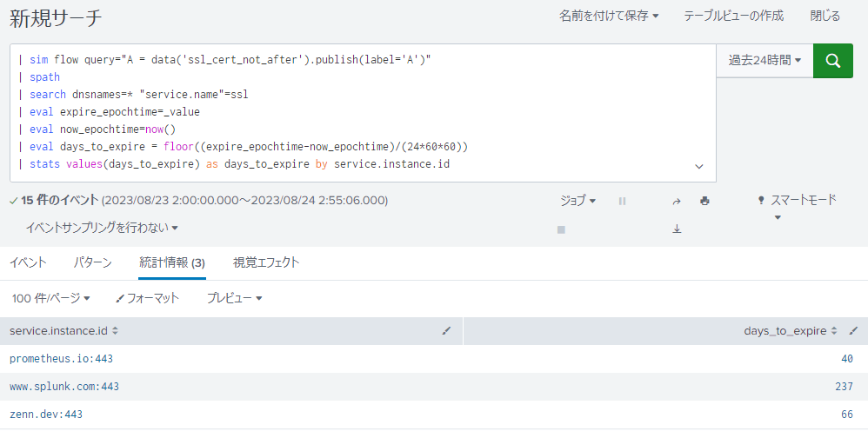Open 100 件/ページ dropdown
The image size is (868, 438).
click(51, 299)
